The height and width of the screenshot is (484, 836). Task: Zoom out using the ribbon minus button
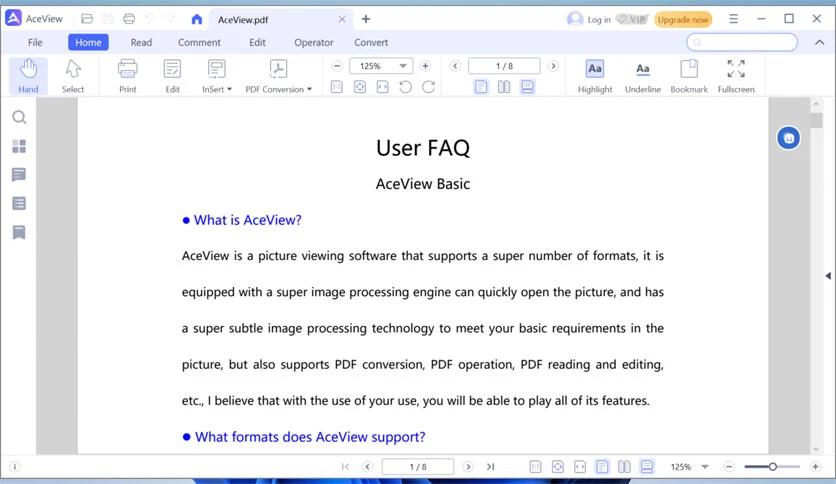coord(337,66)
